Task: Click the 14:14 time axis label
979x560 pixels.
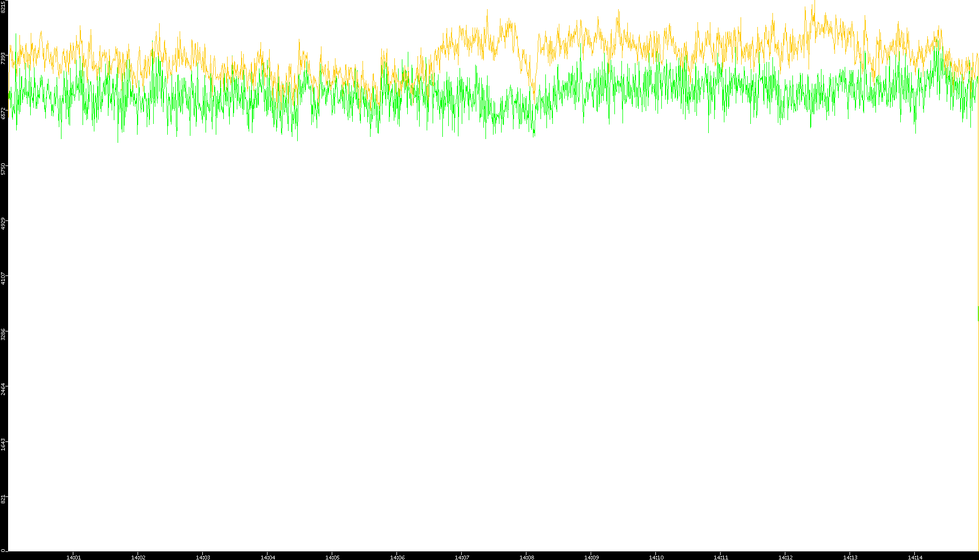Action: [915, 557]
